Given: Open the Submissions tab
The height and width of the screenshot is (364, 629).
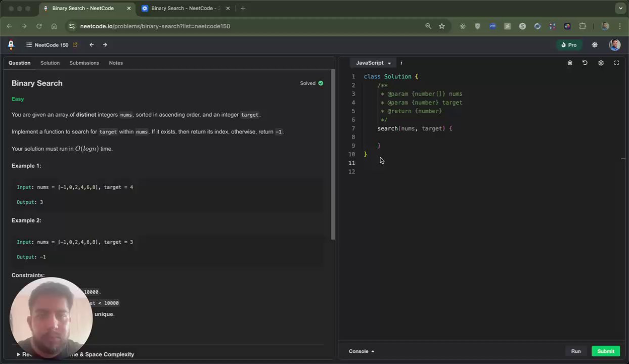Looking at the screenshot, I should (84, 63).
